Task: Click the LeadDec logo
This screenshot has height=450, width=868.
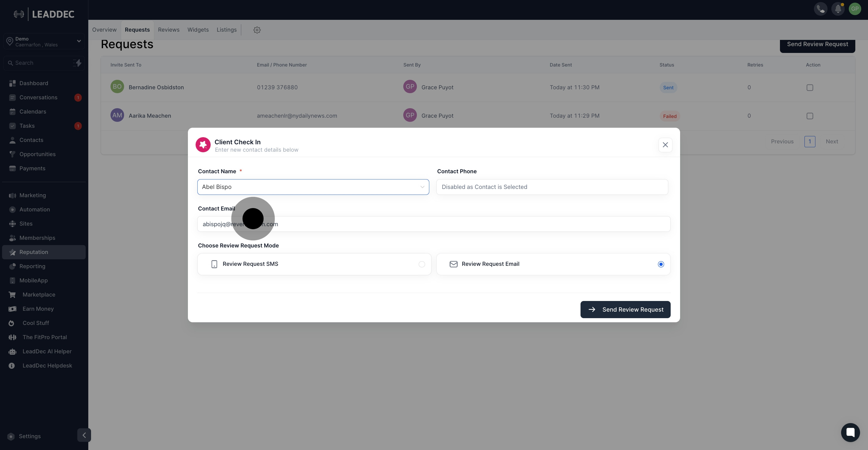Action: pyautogui.click(x=44, y=14)
